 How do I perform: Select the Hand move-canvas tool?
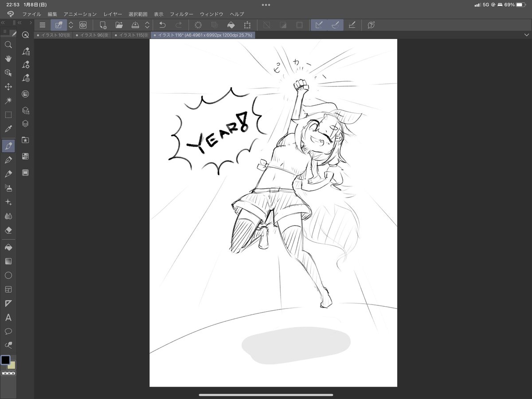tap(8, 59)
